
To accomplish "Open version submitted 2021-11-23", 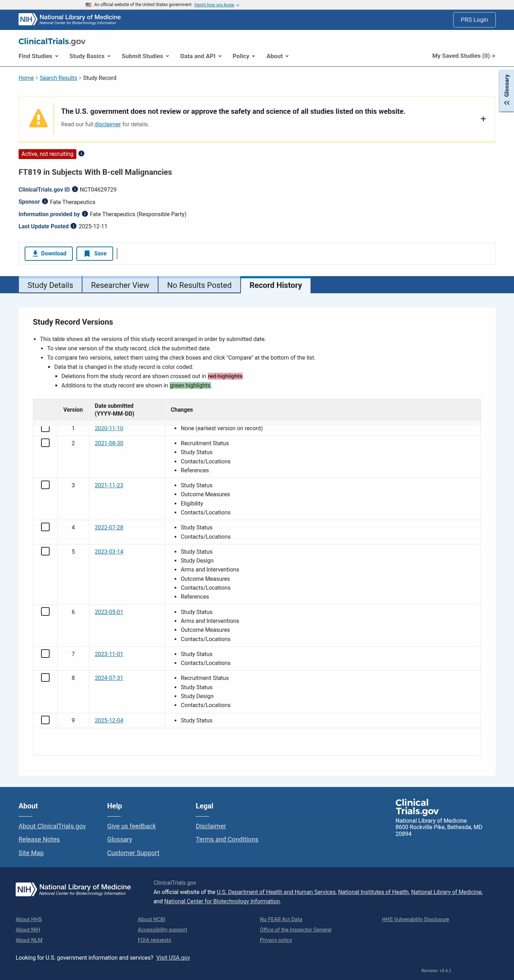I will pyautogui.click(x=109, y=486).
